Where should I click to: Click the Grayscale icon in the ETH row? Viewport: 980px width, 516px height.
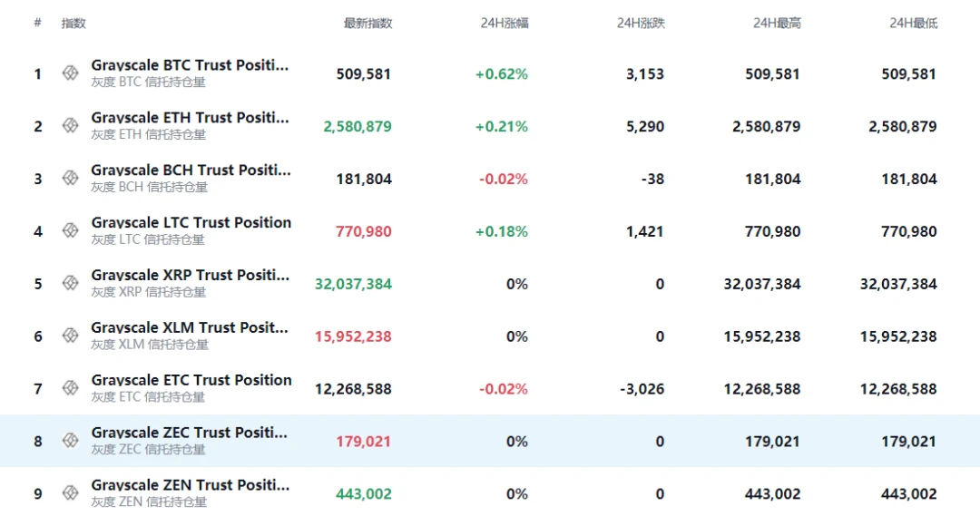pyautogui.click(x=70, y=126)
